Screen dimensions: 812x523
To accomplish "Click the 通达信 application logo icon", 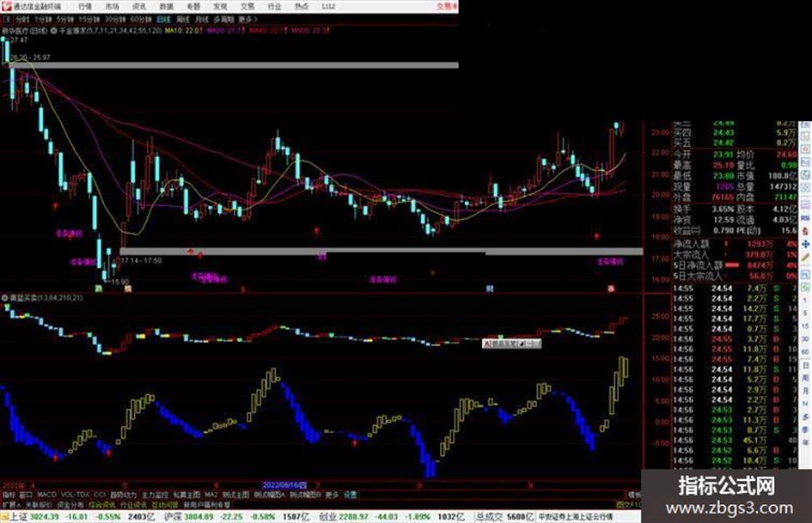I will [x=6, y=6].
